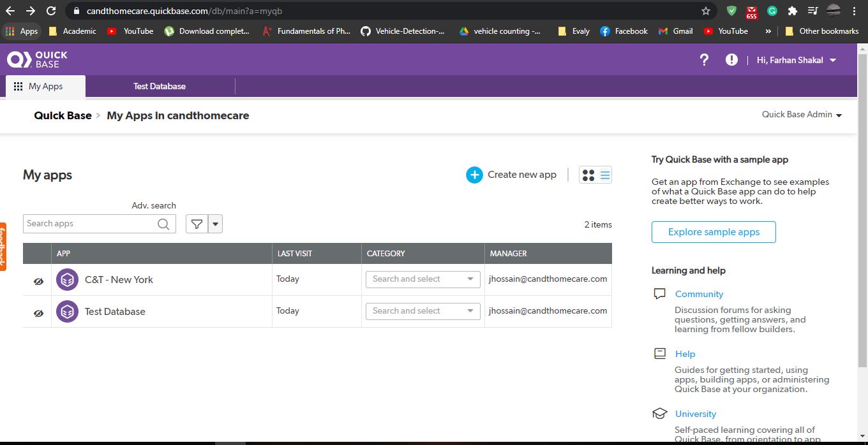Bookmark this page with the star icon
The width and height of the screenshot is (868, 445).
coord(705,11)
